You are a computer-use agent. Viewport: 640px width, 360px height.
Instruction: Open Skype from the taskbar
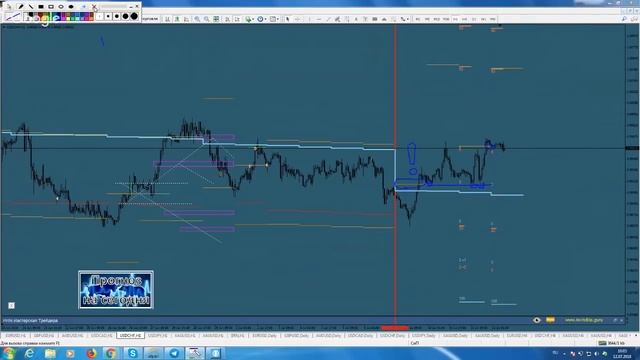132,353
